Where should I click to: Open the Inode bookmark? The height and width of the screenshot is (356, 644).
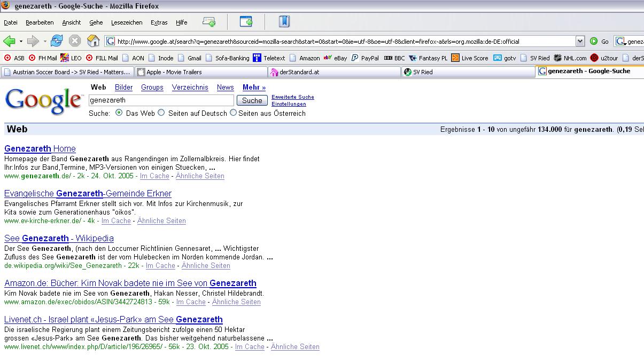161,58
